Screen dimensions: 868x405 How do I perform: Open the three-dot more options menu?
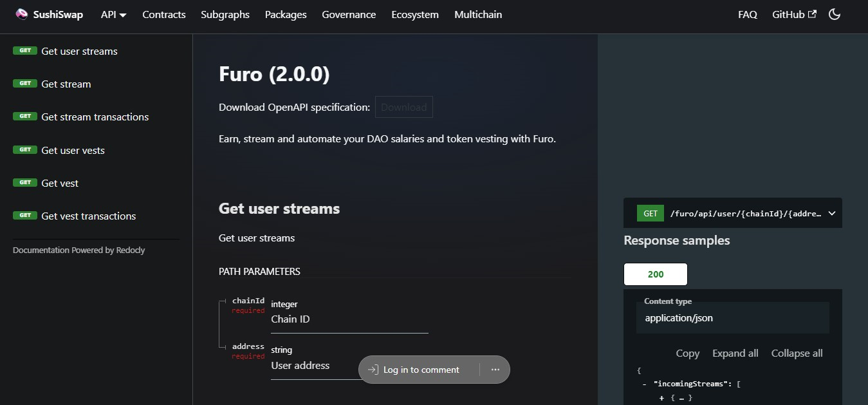pyautogui.click(x=495, y=370)
